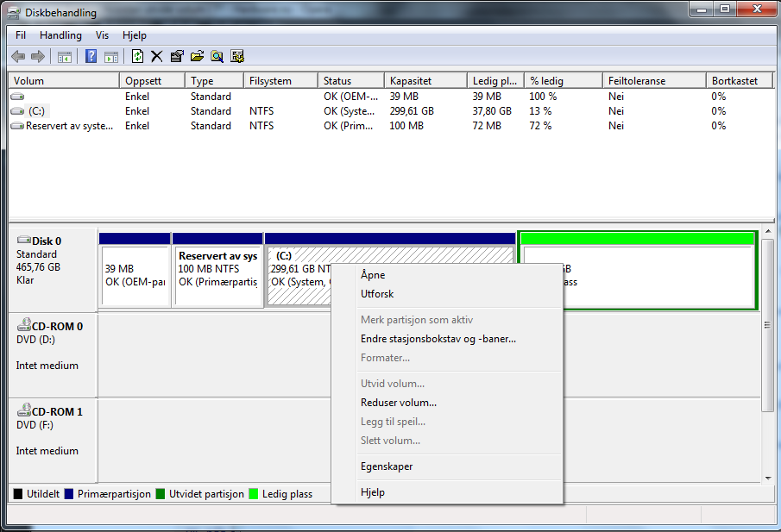
Task: Click the bright green Ledig plass swatch
Action: (254, 494)
